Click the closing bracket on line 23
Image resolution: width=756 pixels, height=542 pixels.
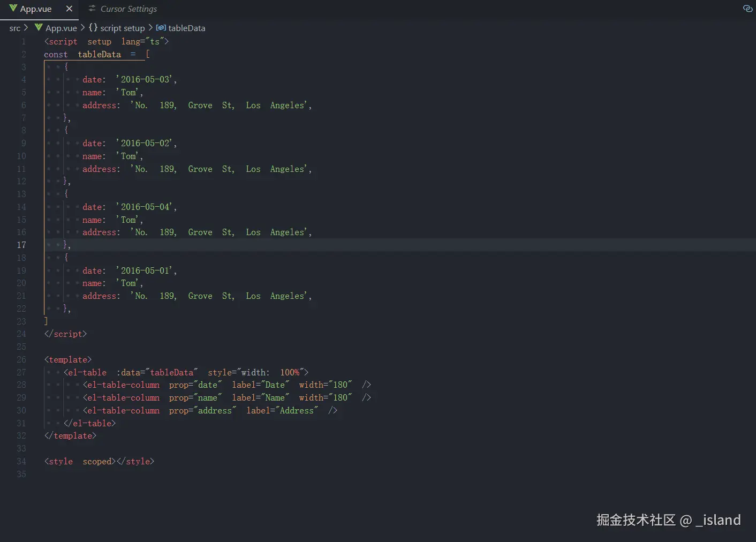pyautogui.click(x=46, y=321)
